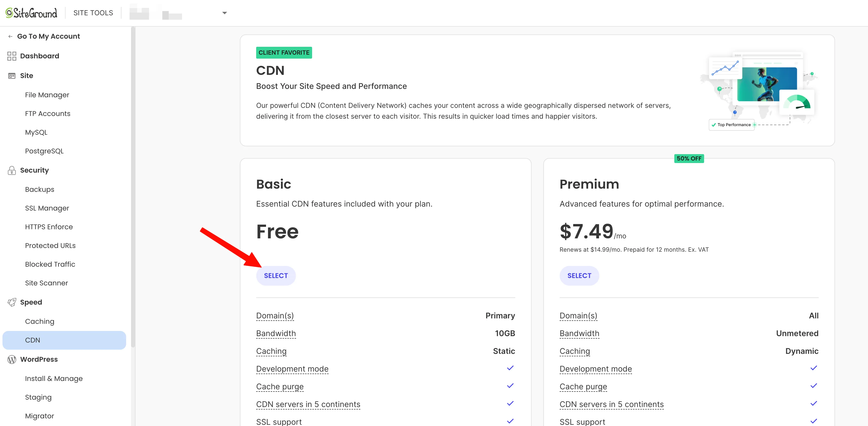Open SSL Manager
This screenshot has height=426, width=868.
click(47, 208)
